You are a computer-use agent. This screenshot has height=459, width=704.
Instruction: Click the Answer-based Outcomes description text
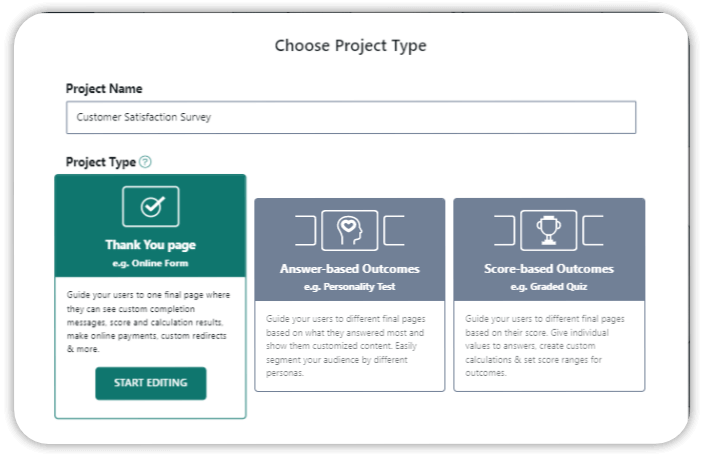(x=346, y=346)
